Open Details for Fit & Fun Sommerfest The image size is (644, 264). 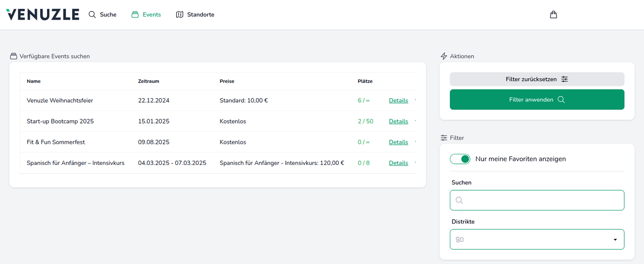pyautogui.click(x=398, y=142)
